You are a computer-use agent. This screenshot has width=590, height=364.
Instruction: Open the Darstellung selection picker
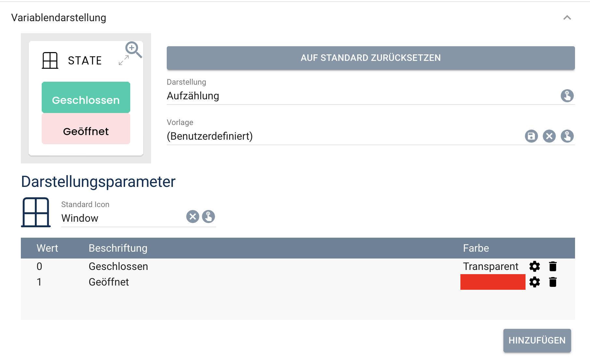point(567,96)
